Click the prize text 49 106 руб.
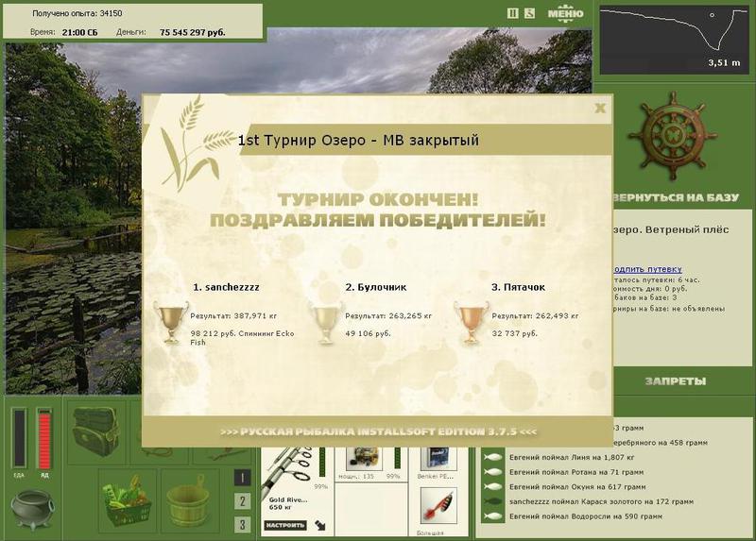This screenshot has height=541, width=756. (x=368, y=333)
